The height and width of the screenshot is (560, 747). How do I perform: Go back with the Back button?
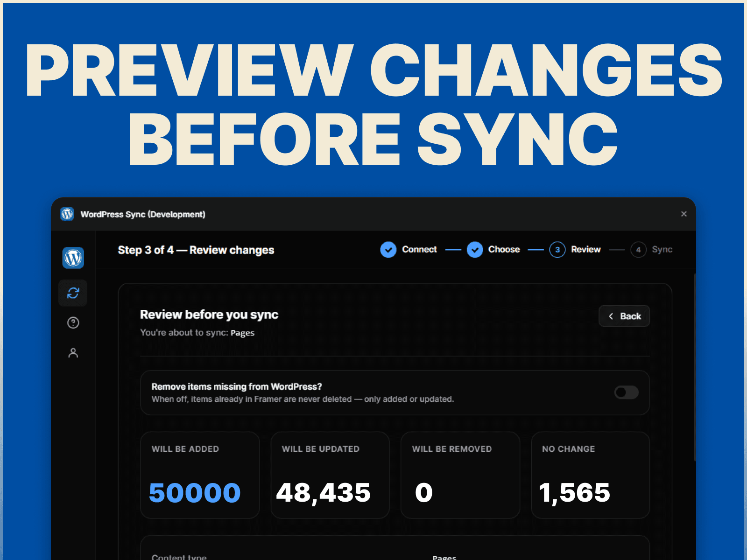[x=624, y=316]
